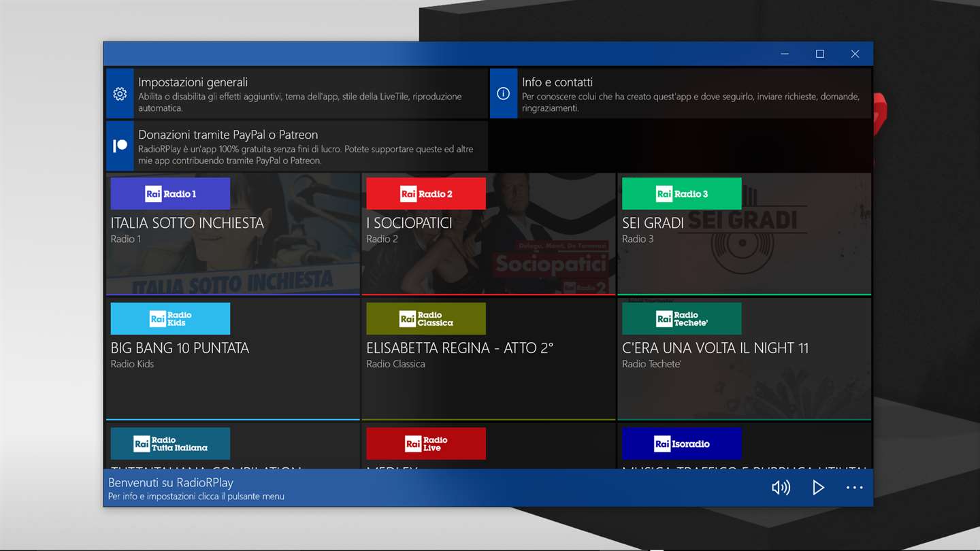This screenshot has width=980, height=551.
Task: Open Info e contatti
Action: coord(681,93)
